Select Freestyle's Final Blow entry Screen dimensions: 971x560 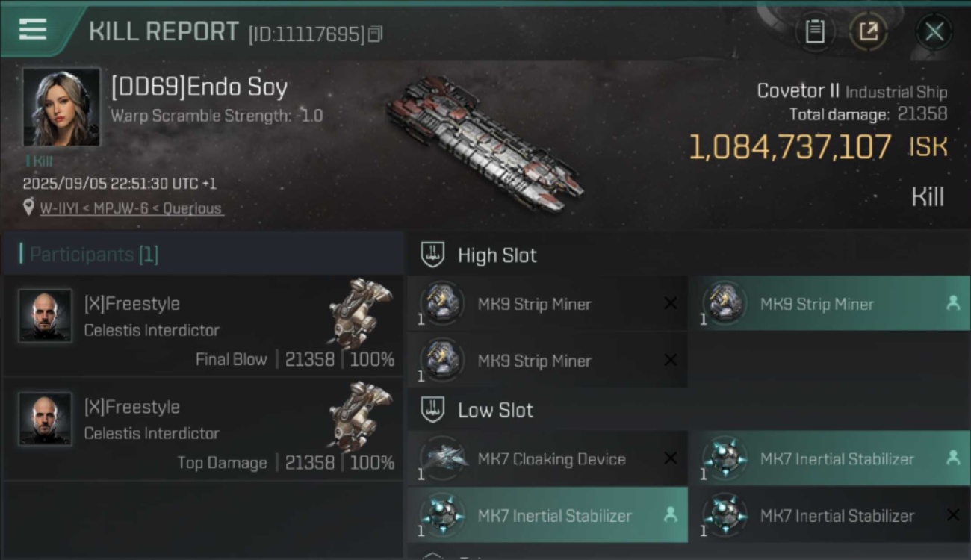203,326
